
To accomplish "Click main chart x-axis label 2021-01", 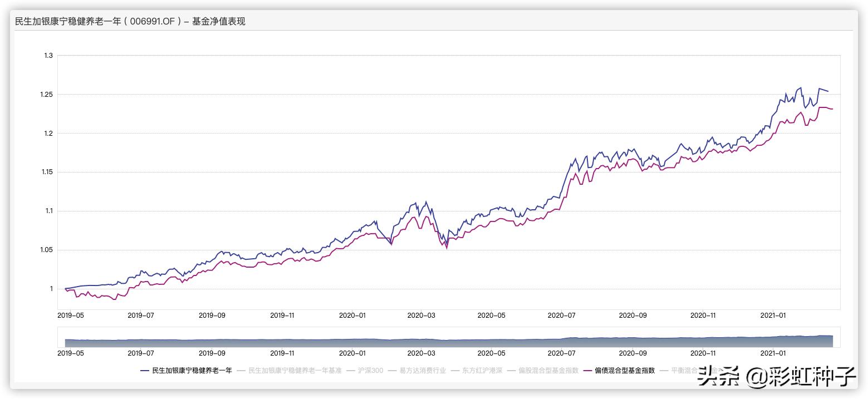I will (x=773, y=316).
